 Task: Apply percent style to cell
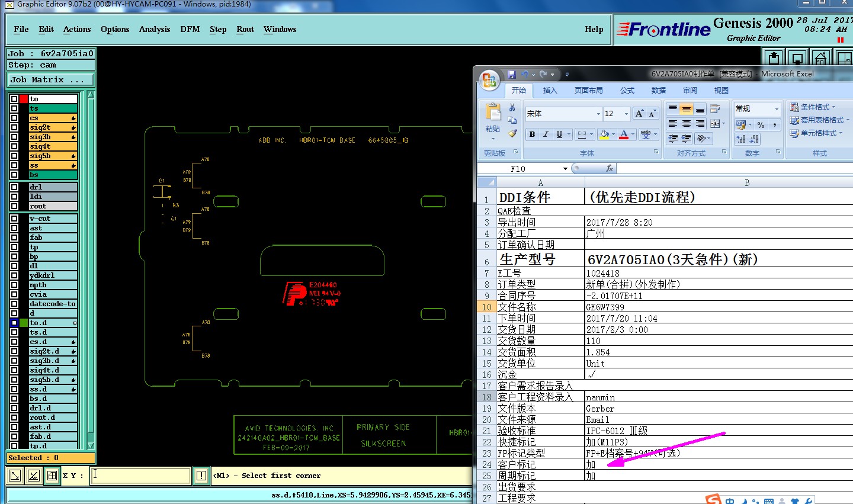[761, 125]
